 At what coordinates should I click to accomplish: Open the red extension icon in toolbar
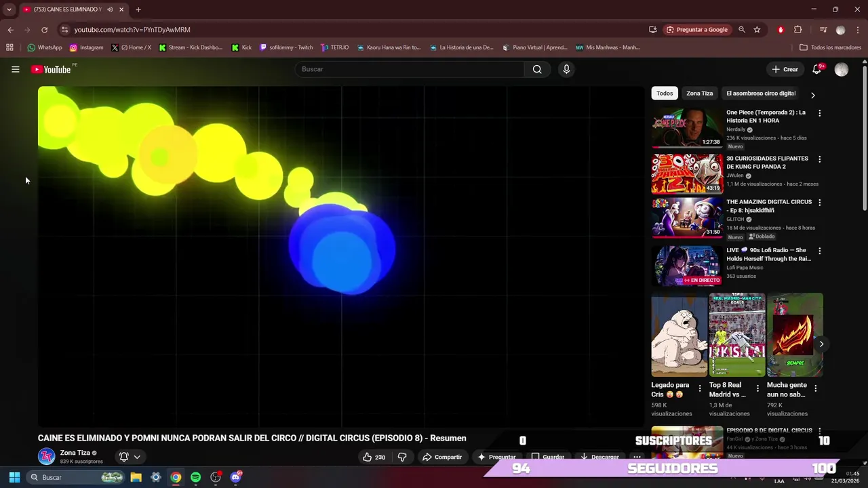pos(781,30)
